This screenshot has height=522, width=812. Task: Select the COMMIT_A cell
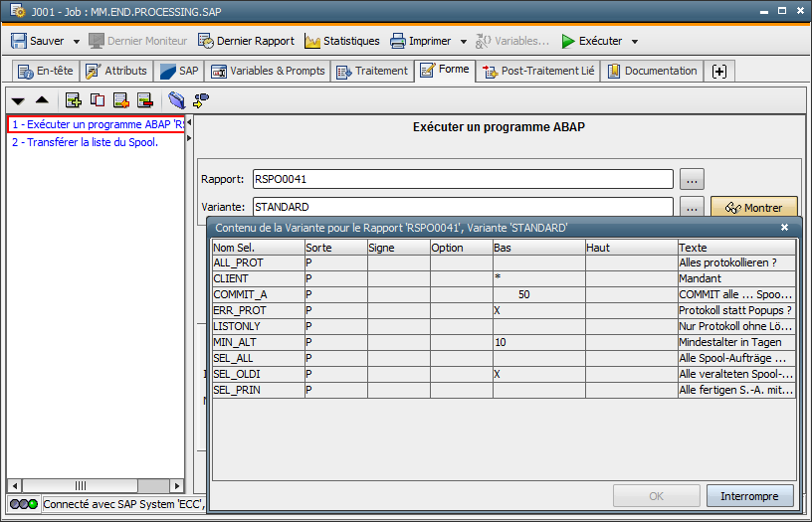[259, 295]
